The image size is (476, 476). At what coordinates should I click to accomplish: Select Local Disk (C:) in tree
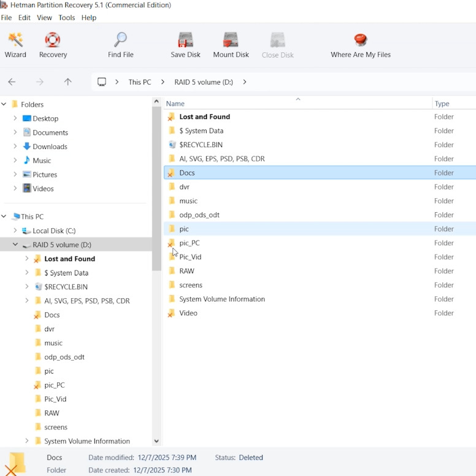pos(54,231)
